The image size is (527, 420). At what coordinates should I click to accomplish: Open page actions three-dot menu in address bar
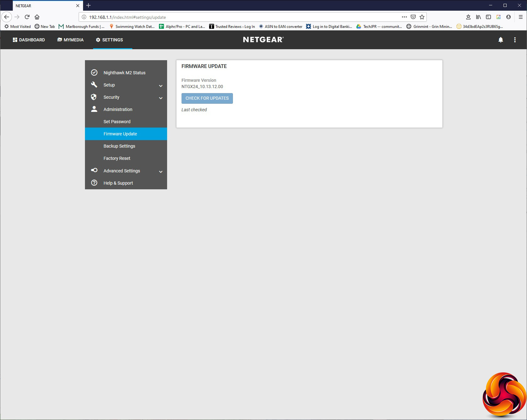404,17
